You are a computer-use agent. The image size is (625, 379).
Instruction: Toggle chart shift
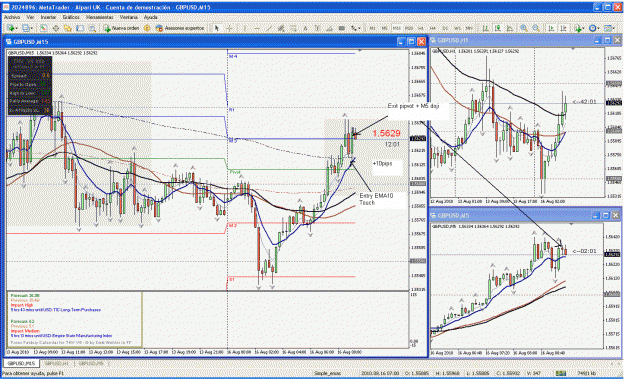[563, 28]
